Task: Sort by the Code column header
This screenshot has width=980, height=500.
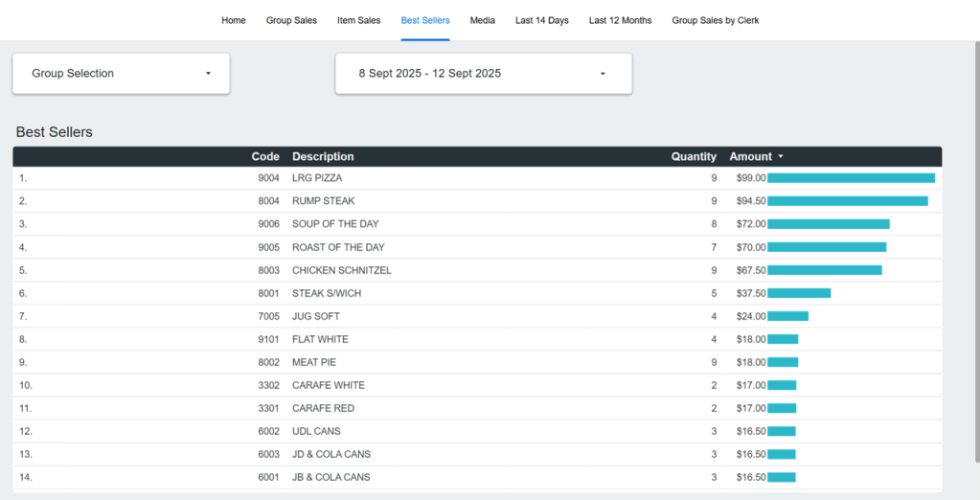Action: (265, 157)
